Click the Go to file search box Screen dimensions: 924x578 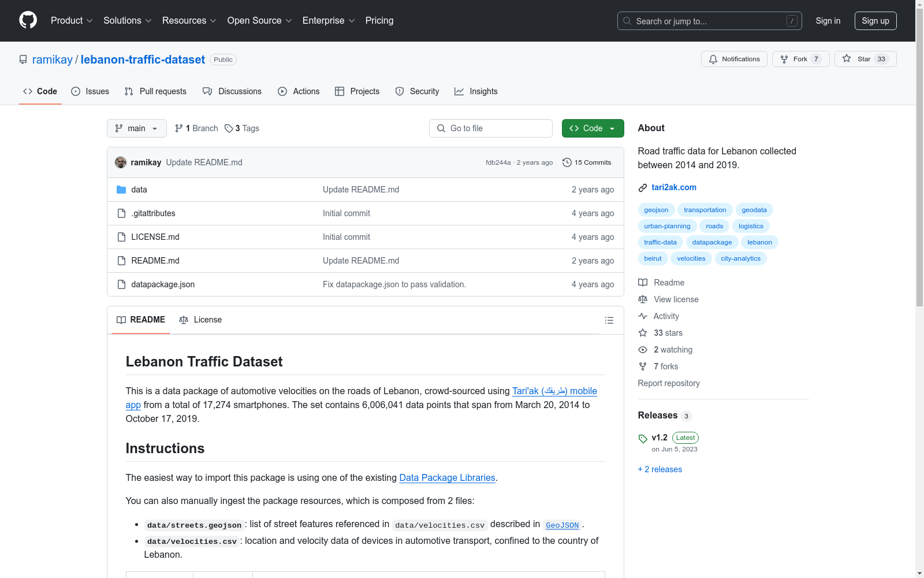pyautogui.click(x=491, y=128)
